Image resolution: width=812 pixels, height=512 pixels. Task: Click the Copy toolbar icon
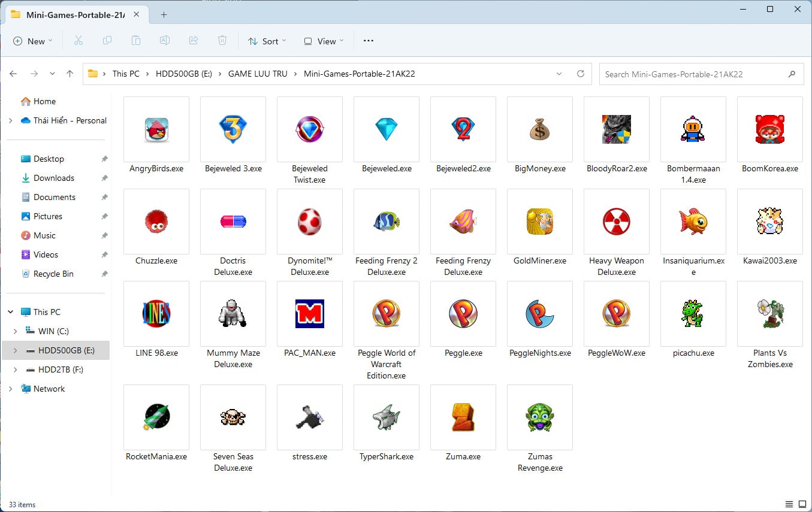point(107,41)
